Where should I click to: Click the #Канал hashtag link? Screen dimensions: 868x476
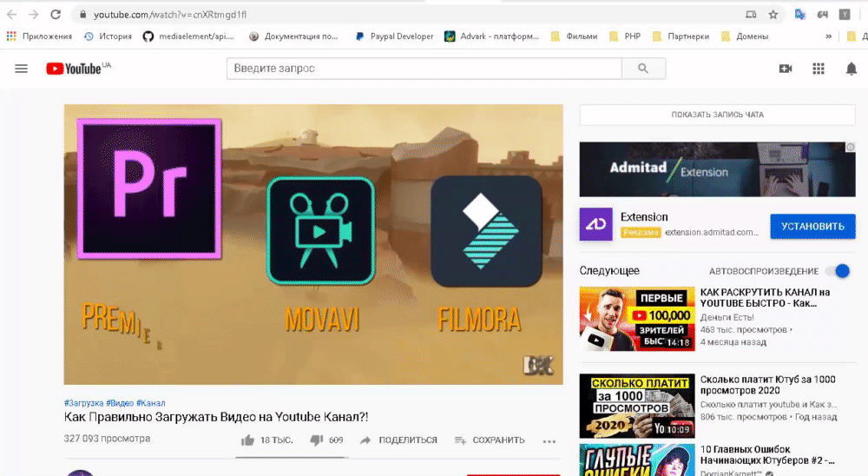coord(150,403)
